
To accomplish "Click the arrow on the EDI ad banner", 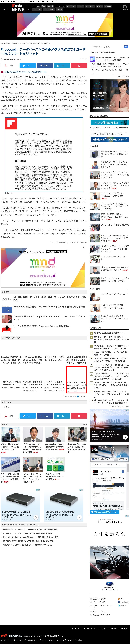I will [x=125, y=437].
